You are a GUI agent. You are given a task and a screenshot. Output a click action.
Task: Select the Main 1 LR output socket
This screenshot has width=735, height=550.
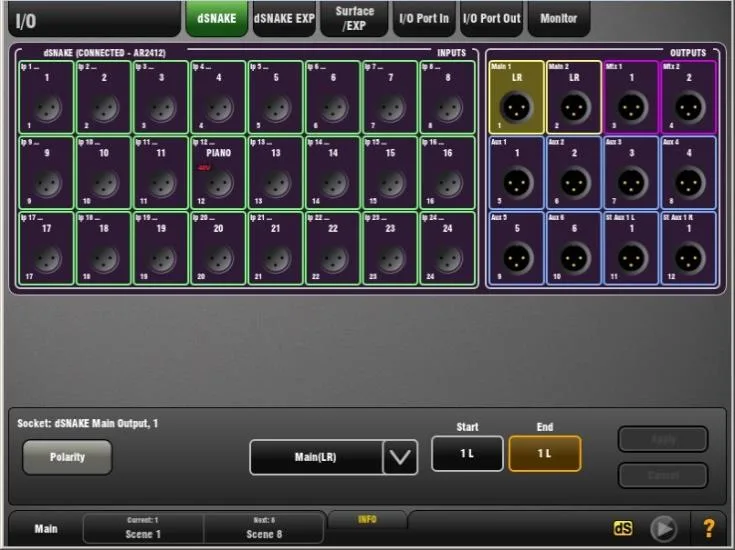point(517,98)
